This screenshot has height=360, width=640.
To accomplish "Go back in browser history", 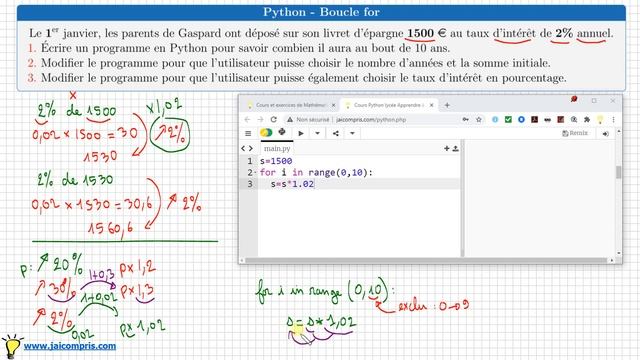I will (x=247, y=120).
